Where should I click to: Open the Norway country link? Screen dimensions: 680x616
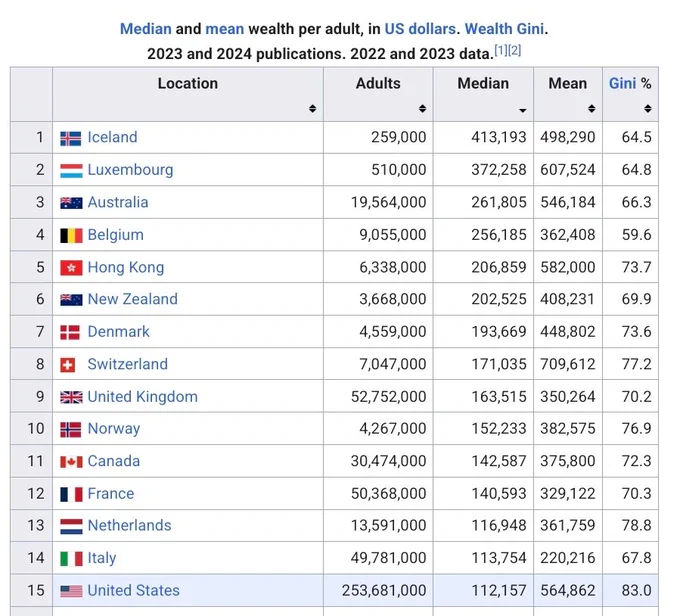point(114,429)
